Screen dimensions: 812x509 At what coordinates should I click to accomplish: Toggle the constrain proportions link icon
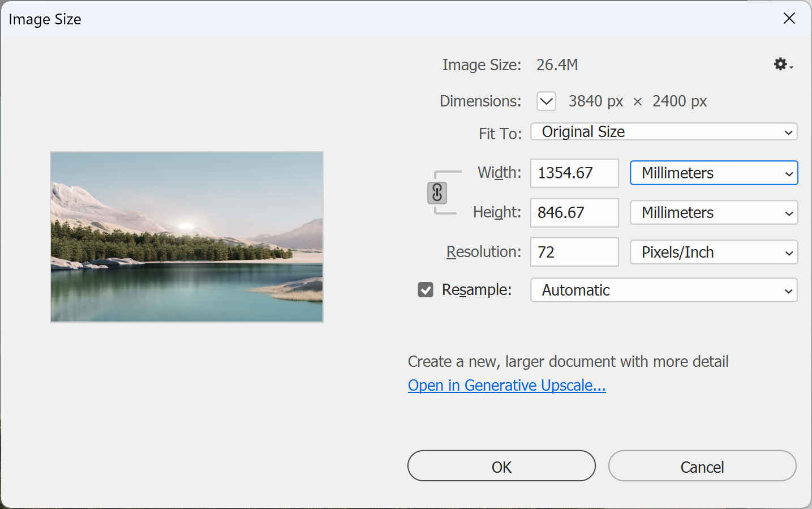pyautogui.click(x=437, y=193)
